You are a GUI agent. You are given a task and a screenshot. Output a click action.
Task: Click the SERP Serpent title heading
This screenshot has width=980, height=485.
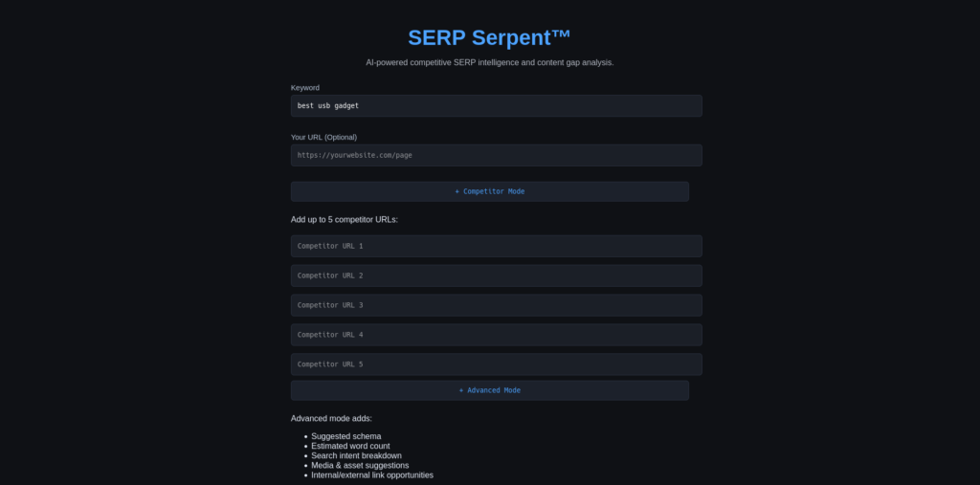click(489, 37)
